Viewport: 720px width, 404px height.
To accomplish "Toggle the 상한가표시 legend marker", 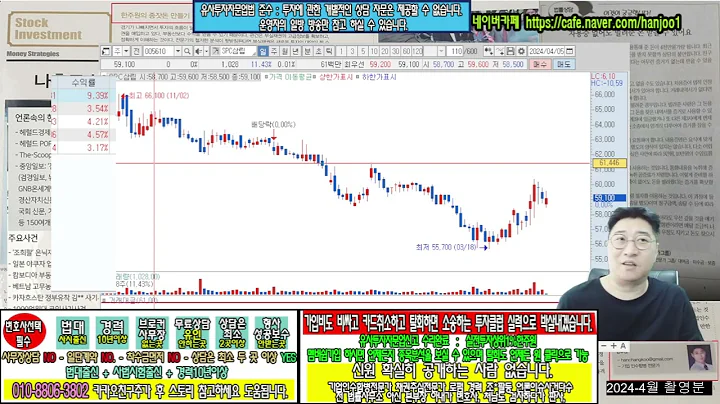I will [x=315, y=77].
